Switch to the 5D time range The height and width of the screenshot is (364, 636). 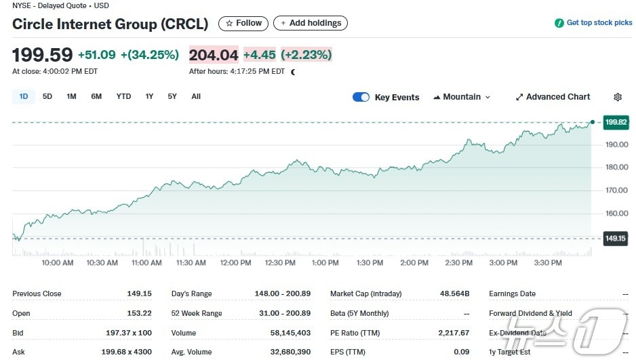(x=47, y=96)
